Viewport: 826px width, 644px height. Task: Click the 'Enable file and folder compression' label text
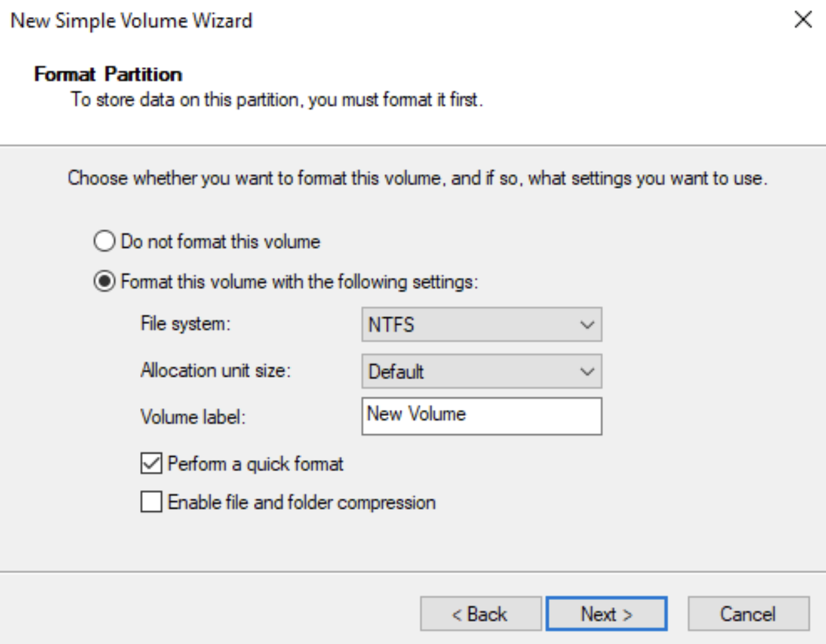point(301,503)
